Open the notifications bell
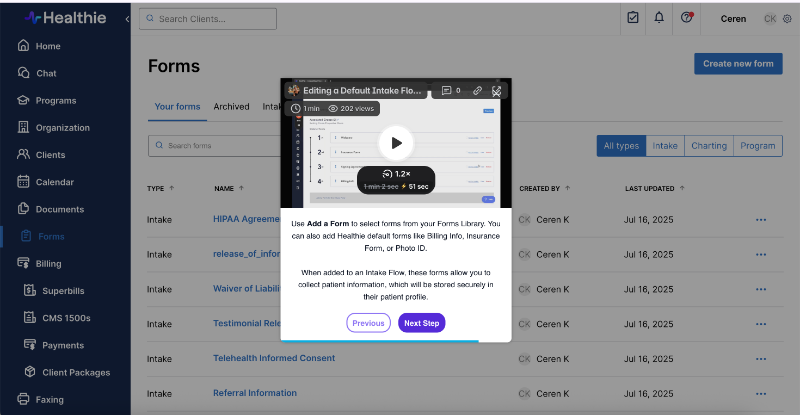 click(x=659, y=18)
